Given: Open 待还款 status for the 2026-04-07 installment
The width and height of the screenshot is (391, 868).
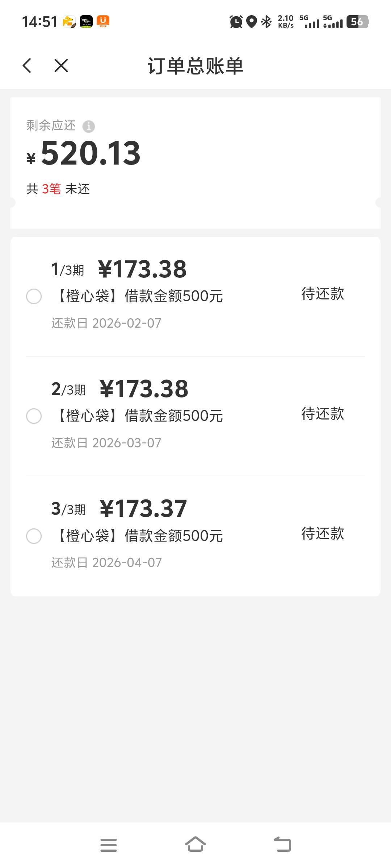Looking at the screenshot, I should click(323, 533).
